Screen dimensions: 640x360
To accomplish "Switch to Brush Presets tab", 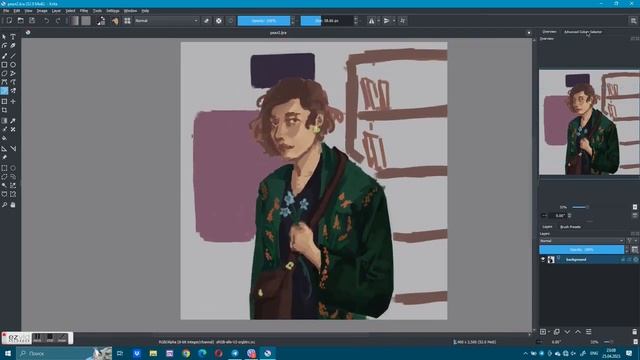I will click(x=570, y=227).
